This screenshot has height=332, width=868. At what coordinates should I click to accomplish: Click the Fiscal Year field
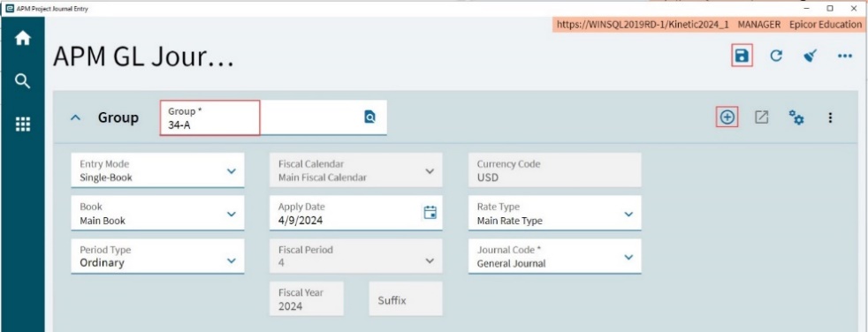coord(306,298)
